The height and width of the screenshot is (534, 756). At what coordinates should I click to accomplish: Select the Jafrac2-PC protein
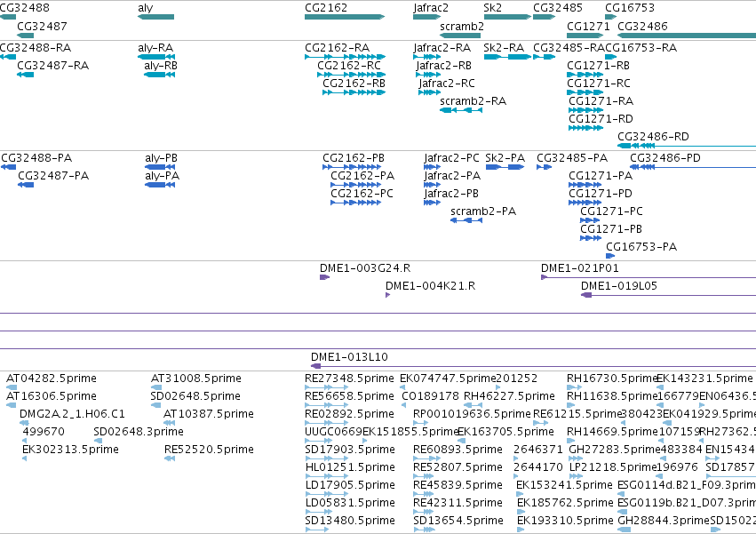tap(432, 167)
